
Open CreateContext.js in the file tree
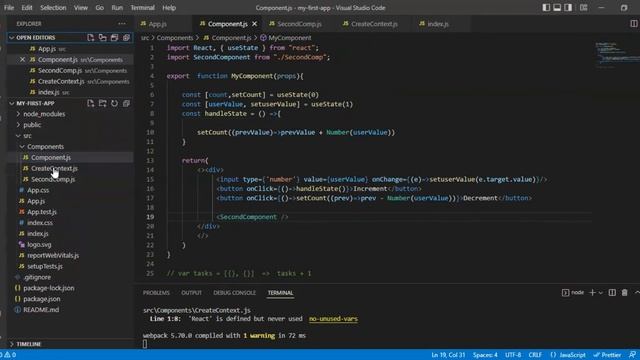tap(54, 168)
